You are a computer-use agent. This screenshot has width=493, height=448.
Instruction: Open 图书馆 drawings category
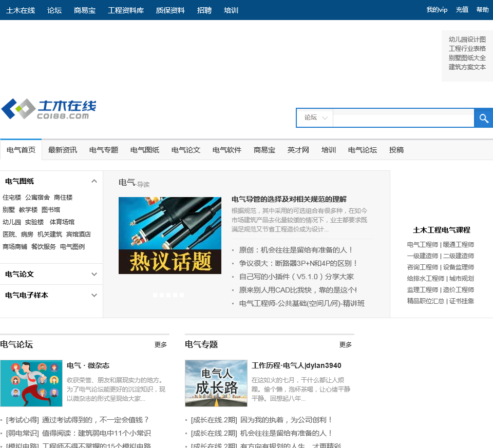click(x=51, y=209)
